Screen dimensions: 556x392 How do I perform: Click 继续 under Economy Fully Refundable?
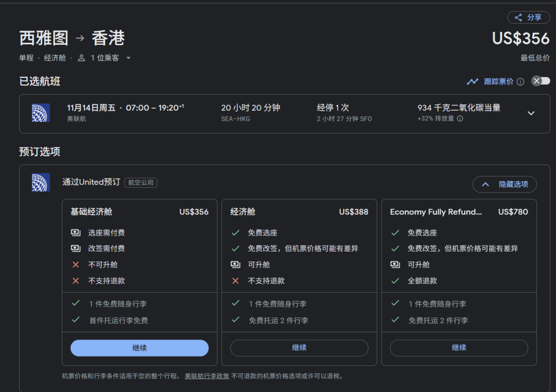tap(459, 348)
